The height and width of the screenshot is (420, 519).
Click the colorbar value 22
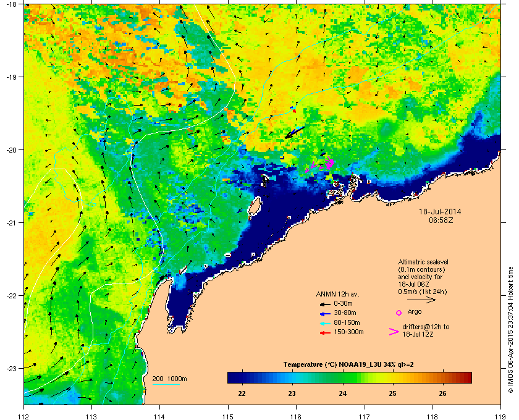(242, 393)
